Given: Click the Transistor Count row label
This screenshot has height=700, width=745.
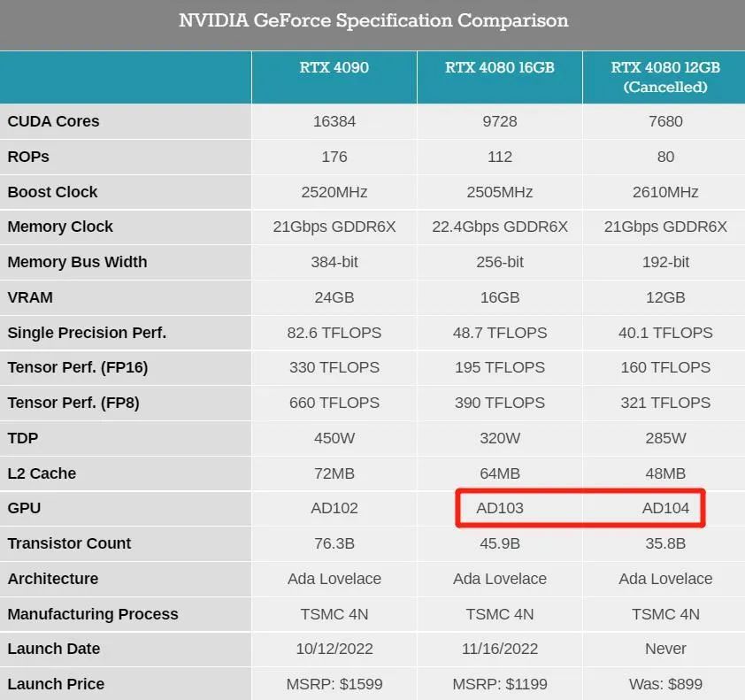Looking at the screenshot, I should (69, 543).
